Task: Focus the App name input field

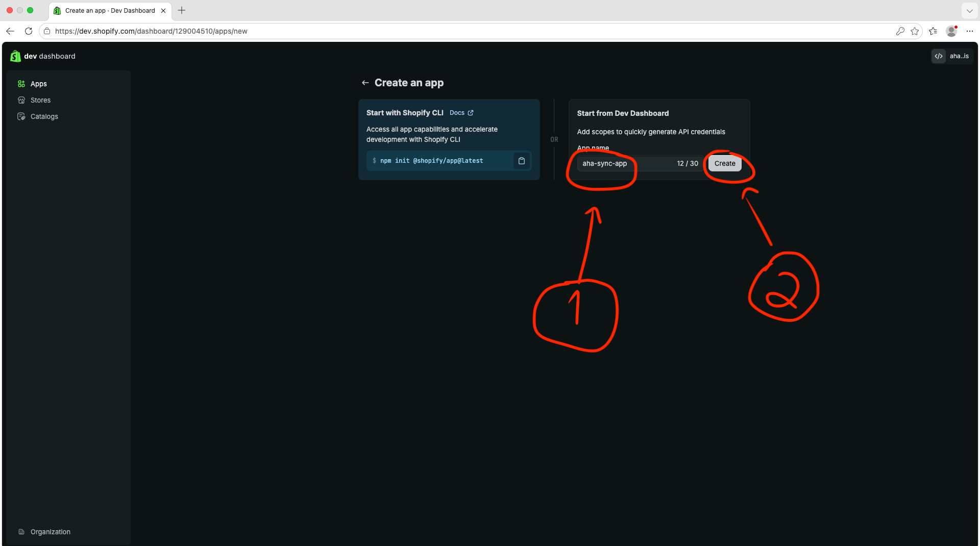Action: tap(640, 163)
